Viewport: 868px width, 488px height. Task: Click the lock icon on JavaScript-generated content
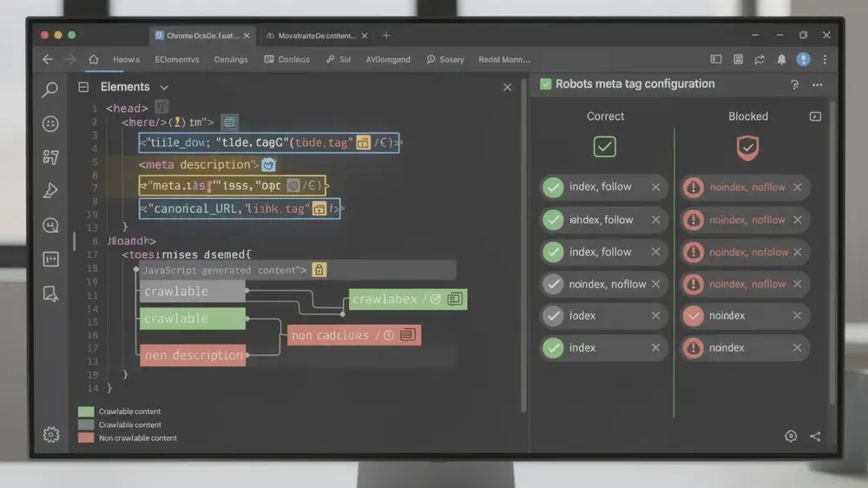[319, 270]
